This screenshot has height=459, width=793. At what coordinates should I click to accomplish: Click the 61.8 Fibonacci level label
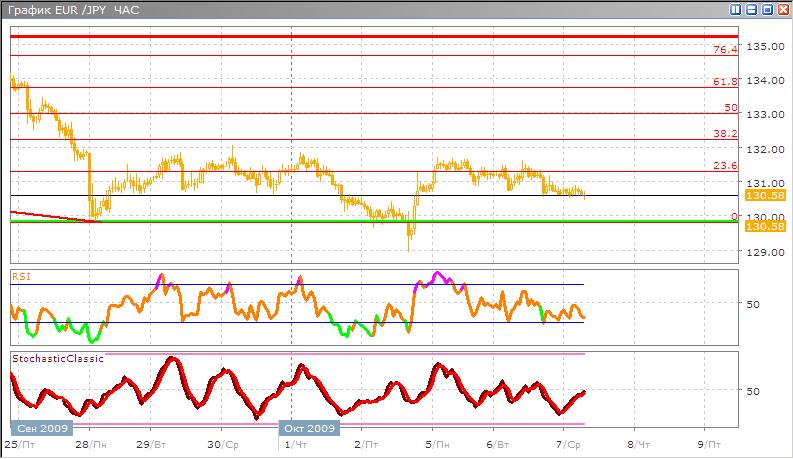pyautogui.click(x=725, y=81)
